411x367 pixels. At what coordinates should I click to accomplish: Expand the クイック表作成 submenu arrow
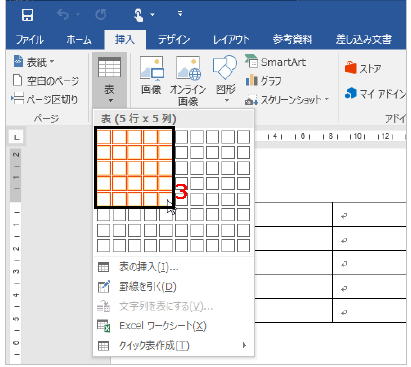[244, 345]
